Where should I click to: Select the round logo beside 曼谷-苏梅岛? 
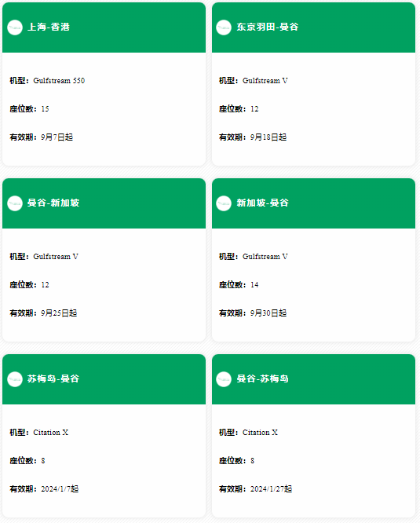pyautogui.click(x=224, y=379)
